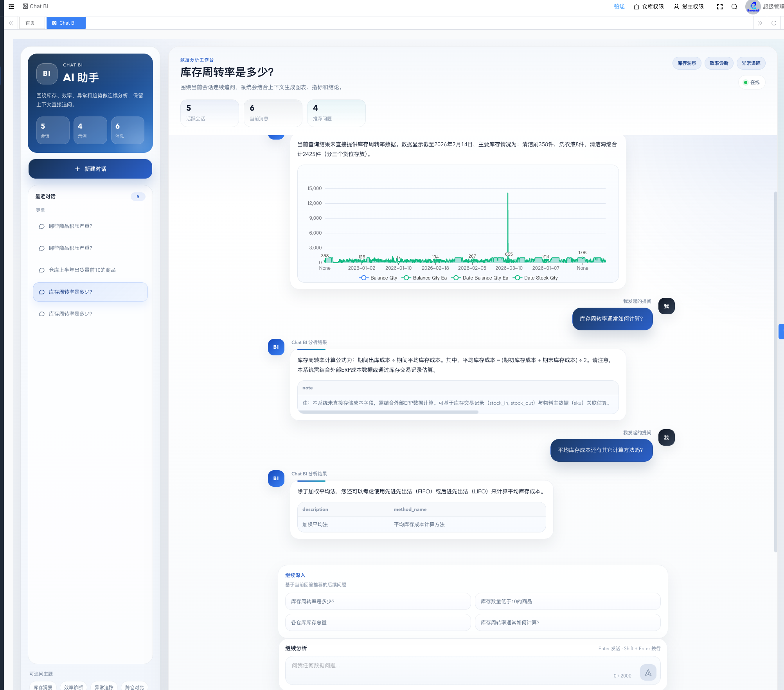Pick suggested question 各仓库库存总量
This screenshot has height=690, width=784.
(x=378, y=623)
